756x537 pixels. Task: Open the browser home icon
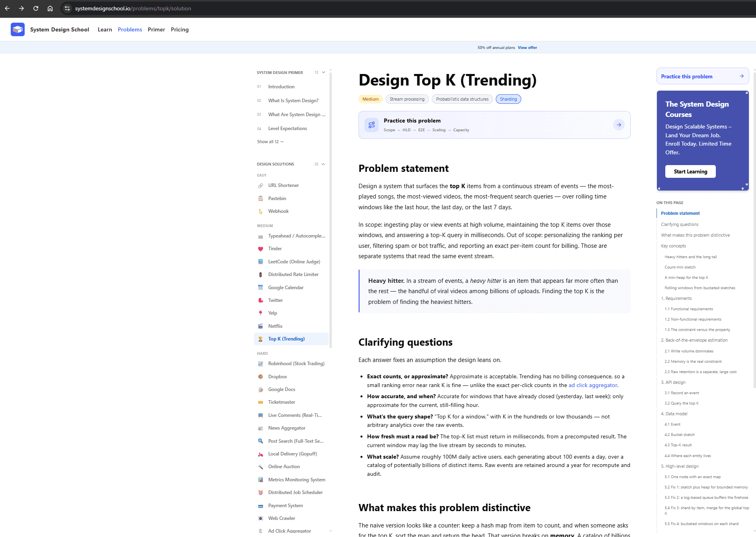pyautogui.click(x=50, y=8)
